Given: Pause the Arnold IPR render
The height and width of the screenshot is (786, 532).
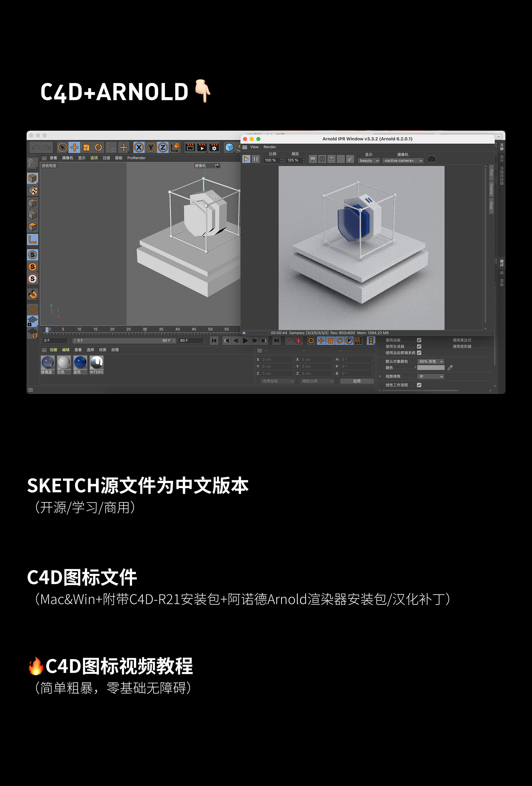Looking at the screenshot, I should pyautogui.click(x=256, y=159).
